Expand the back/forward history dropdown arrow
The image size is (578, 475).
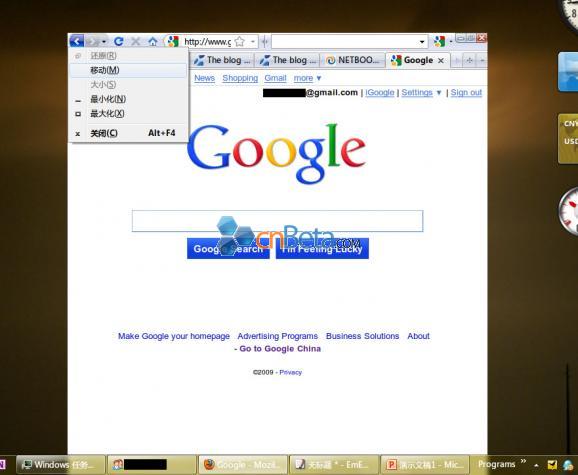[x=104, y=42]
